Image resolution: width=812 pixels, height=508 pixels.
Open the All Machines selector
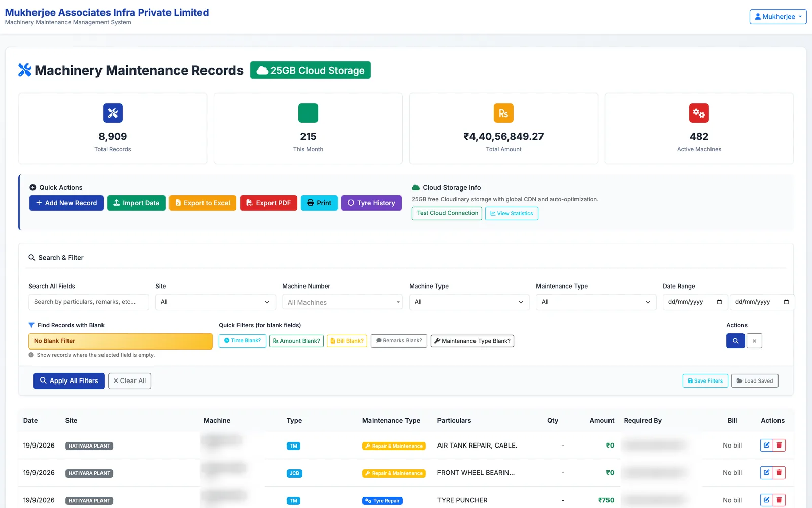tap(343, 302)
